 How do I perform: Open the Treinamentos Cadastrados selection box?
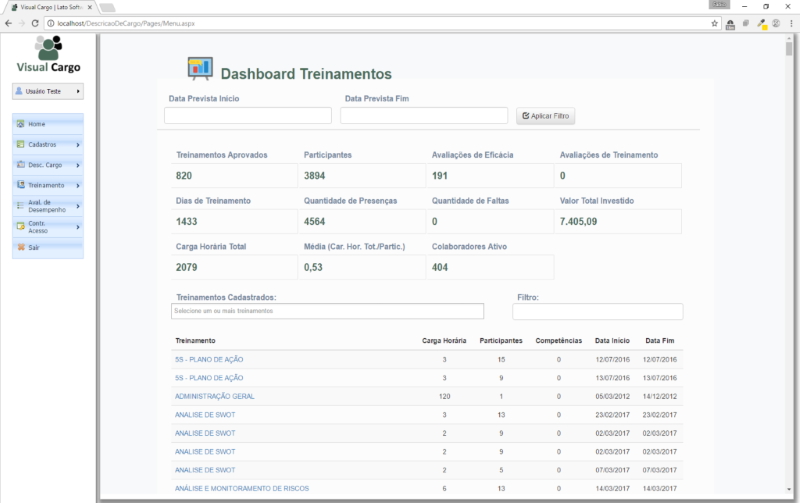point(327,311)
